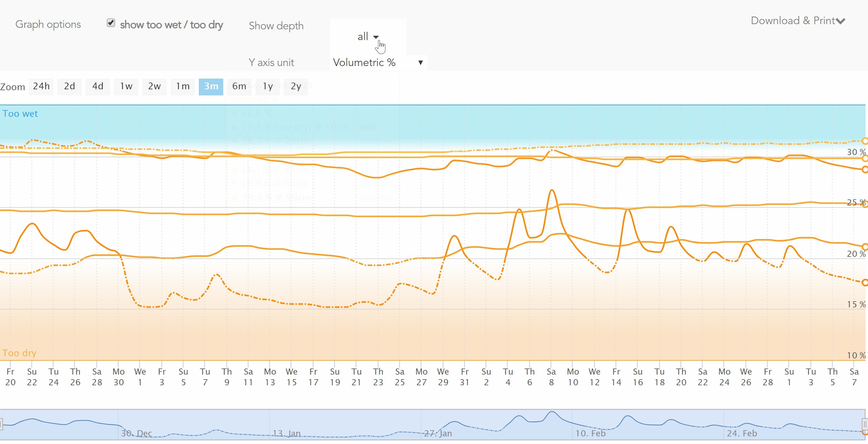The image size is (868, 444).
Task: Click the active 3m zoom button
Action: 211,87
